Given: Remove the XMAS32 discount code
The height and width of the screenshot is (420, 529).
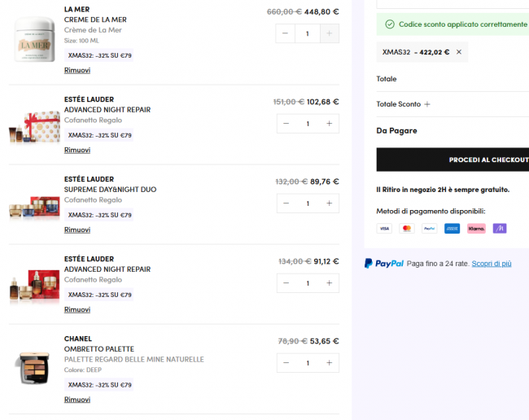Looking at the screenshot, I should 458,52.
